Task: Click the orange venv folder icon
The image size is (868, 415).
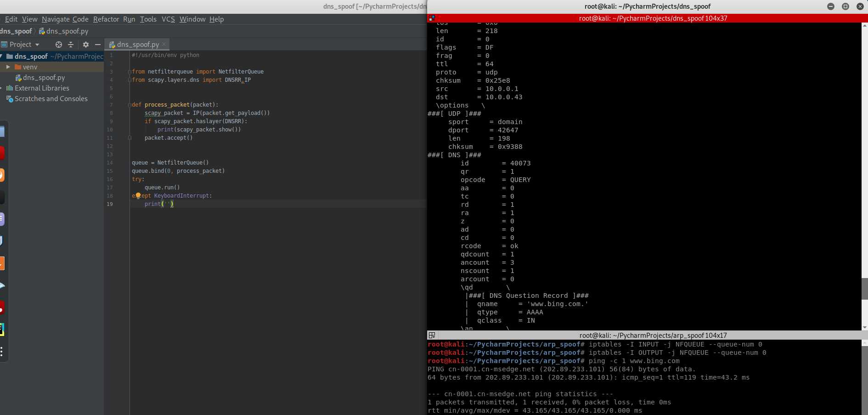Action: pos(18,67)
